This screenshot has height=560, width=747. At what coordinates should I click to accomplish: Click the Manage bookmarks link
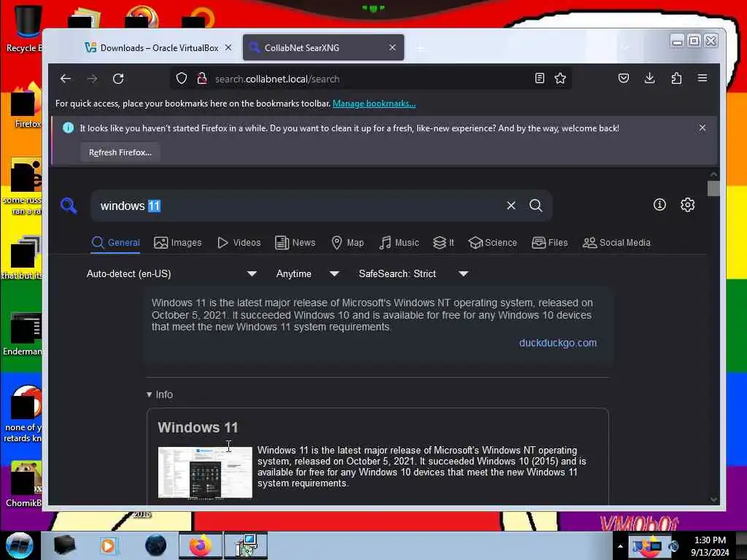(374, 104)
